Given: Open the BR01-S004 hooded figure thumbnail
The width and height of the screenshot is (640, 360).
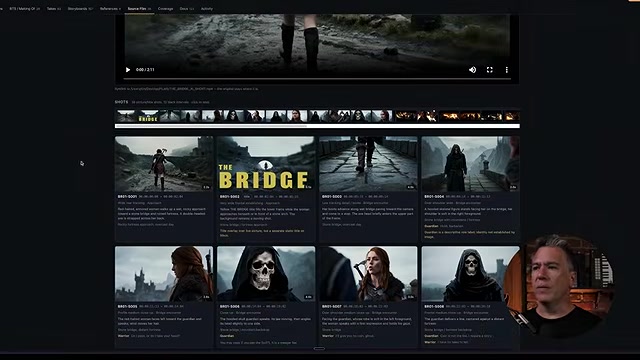Looking at the screenshot, I should pyautogui.click(x=471, y=164).
